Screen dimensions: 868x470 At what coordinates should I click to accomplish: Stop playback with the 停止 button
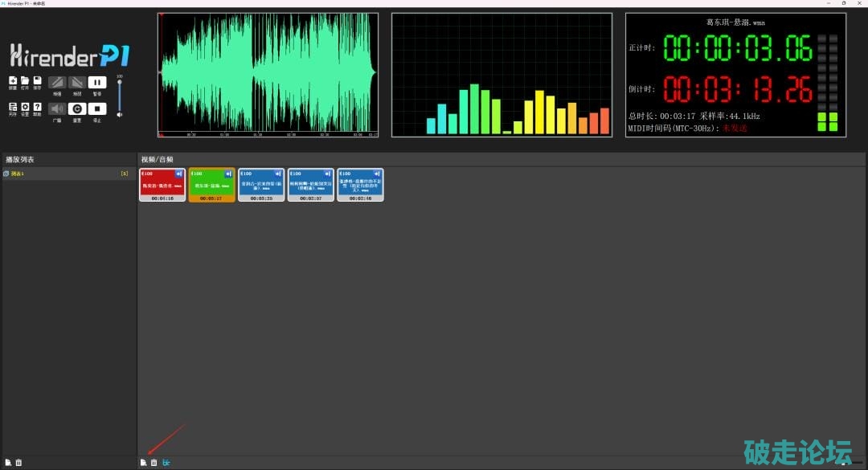click(x=97, y=108)
